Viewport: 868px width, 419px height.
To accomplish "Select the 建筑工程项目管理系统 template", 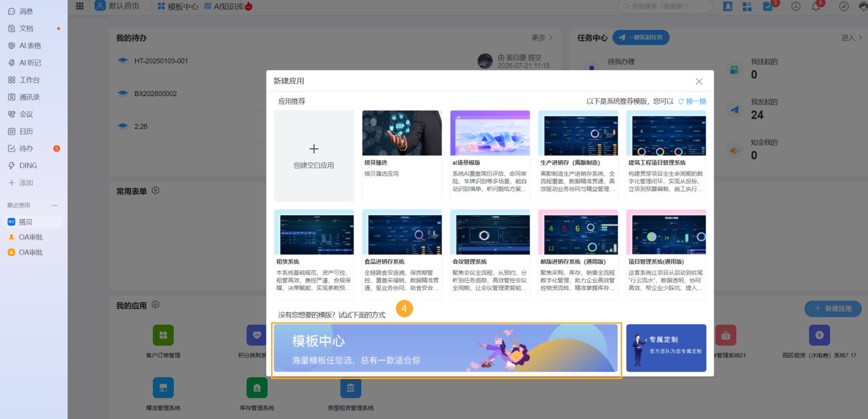I will (x=666, y=156).
